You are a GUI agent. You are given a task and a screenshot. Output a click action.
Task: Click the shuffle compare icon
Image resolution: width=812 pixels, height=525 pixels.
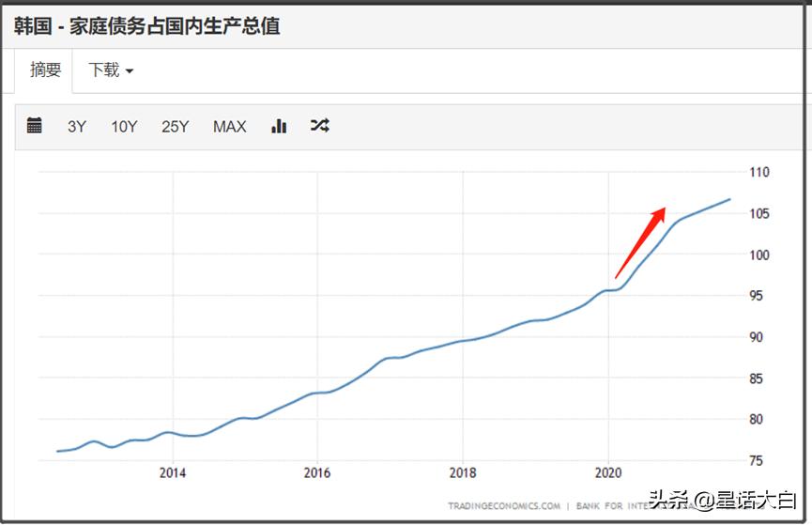(319, 126)
